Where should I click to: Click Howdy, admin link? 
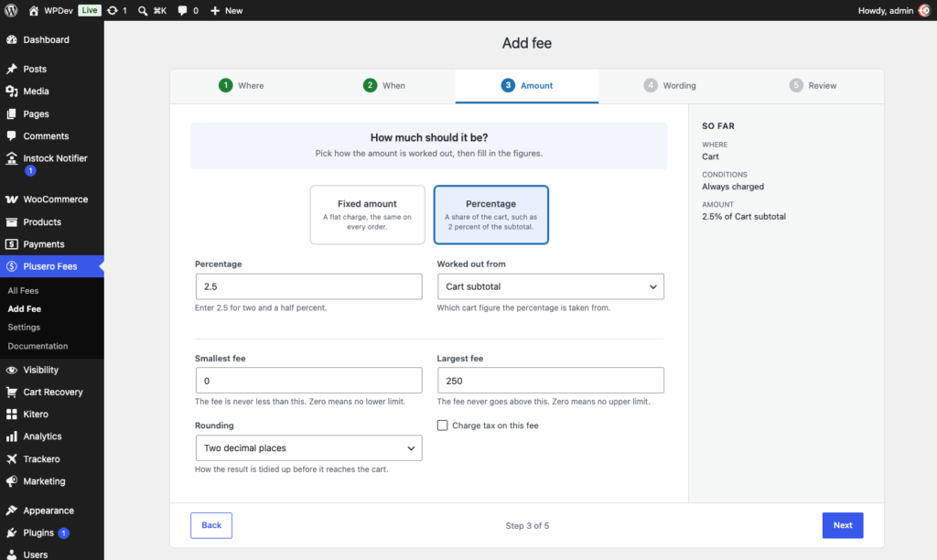(886, 11)
